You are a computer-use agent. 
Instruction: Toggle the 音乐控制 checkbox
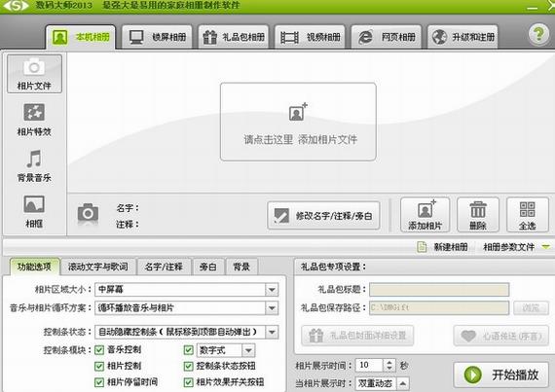(99, 350)
